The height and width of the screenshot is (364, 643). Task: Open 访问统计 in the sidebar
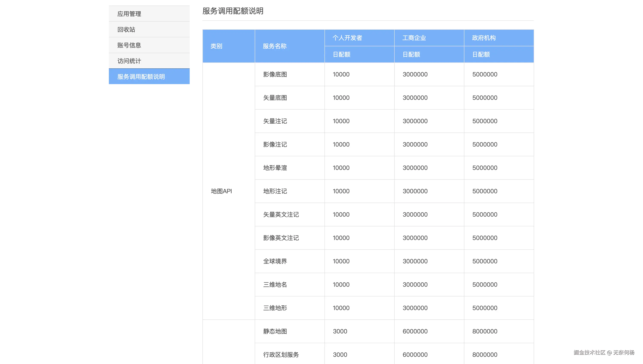point(129,61)
